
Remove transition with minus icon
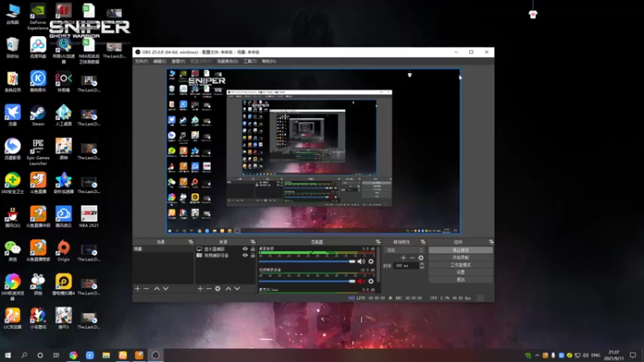tap(412, 257)
